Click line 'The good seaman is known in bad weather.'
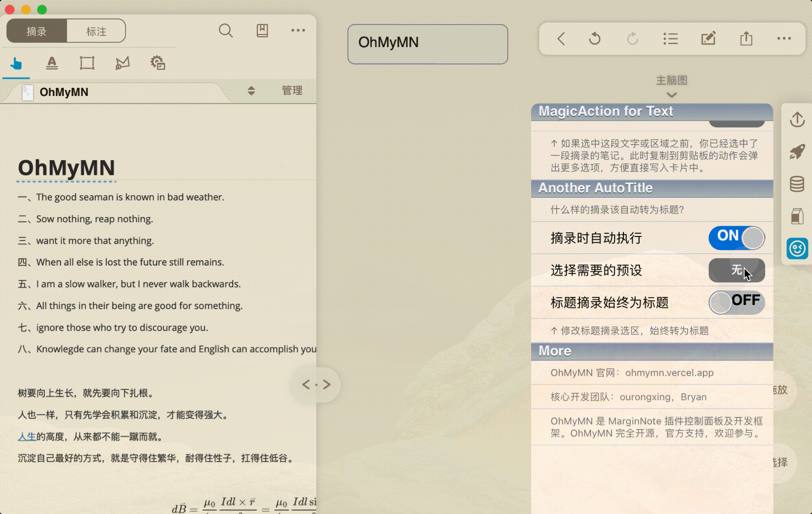The image size is (812, 514). (x=130, y=197)
